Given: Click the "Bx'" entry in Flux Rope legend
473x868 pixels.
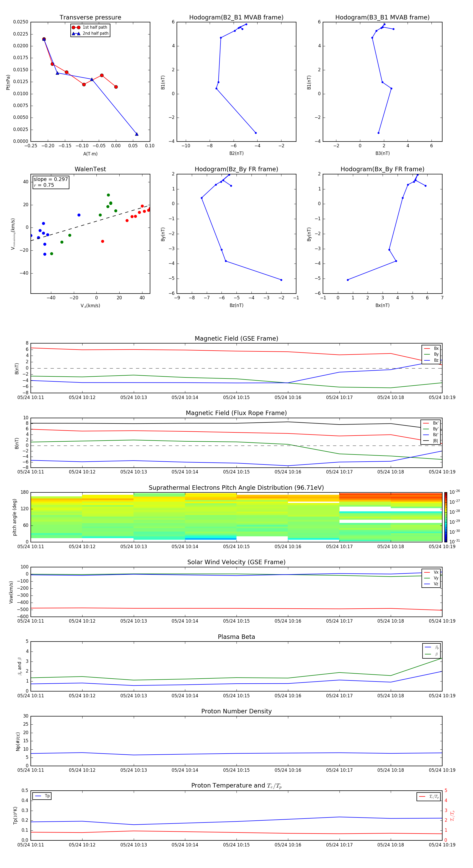Looking at the screenshot, I should [431, 423].
